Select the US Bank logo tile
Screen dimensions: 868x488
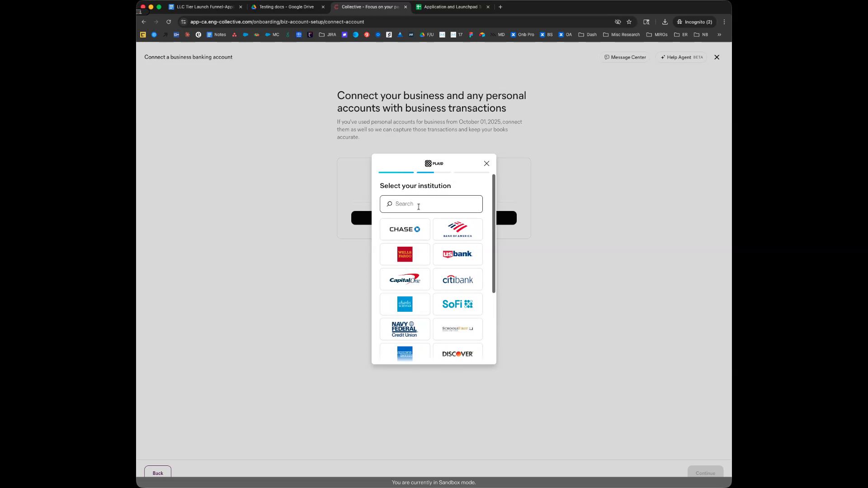coord(458,254)
